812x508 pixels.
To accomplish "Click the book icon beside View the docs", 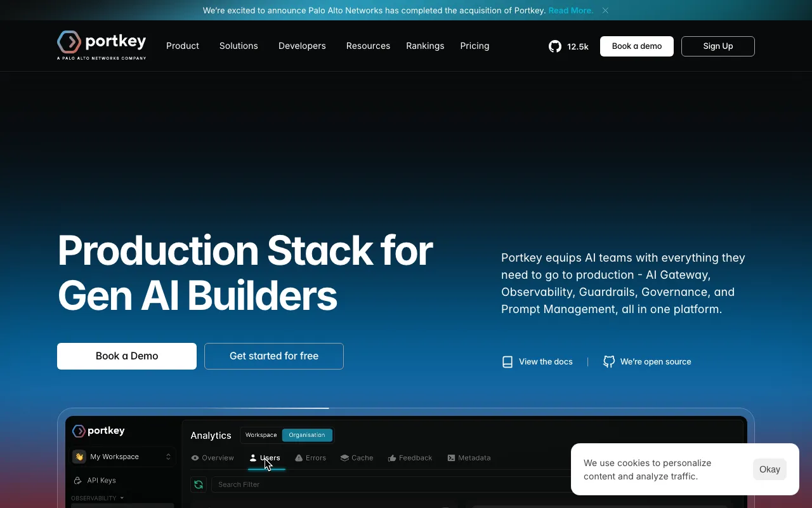I will [507, 362].
